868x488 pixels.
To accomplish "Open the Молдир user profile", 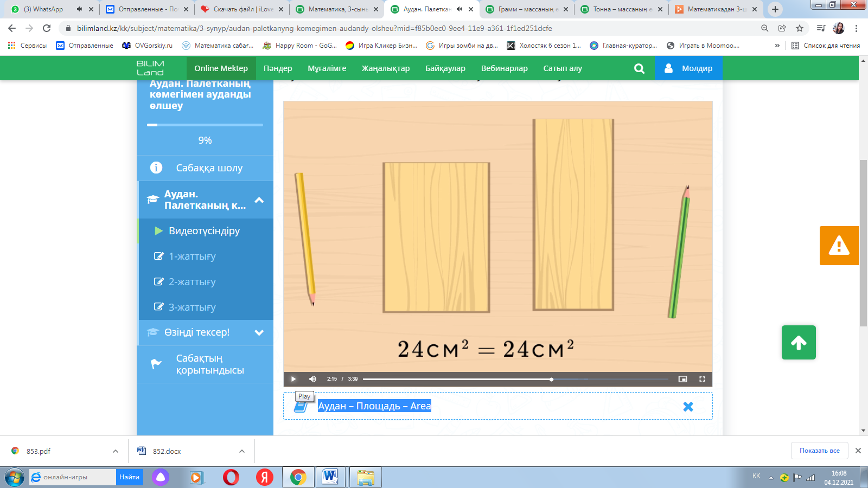I will tap(688, 68).
